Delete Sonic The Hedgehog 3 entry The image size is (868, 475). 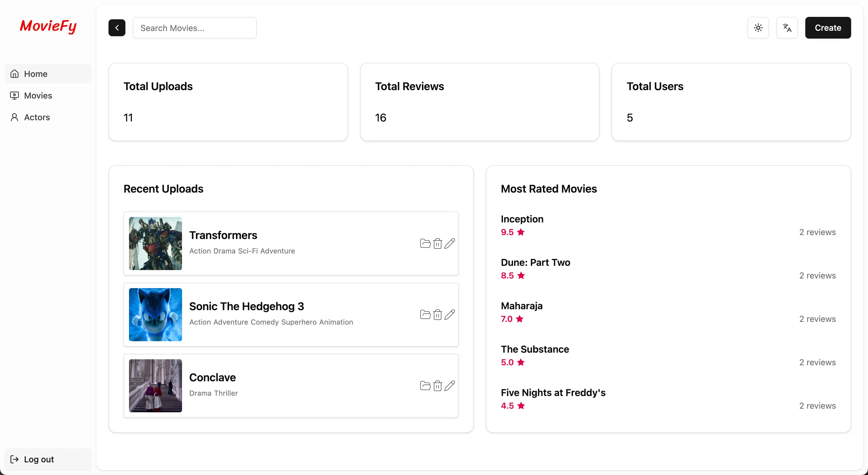pos(437,314)
